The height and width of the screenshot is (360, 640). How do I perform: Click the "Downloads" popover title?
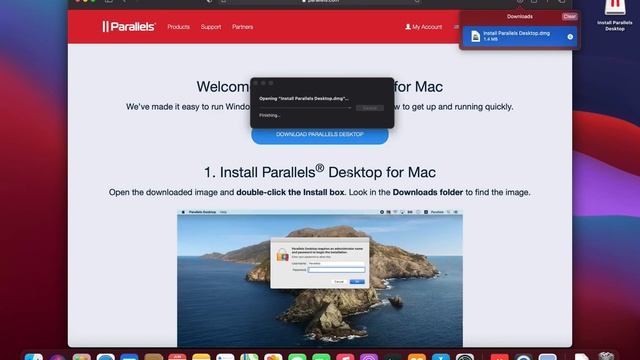point(520,17)
